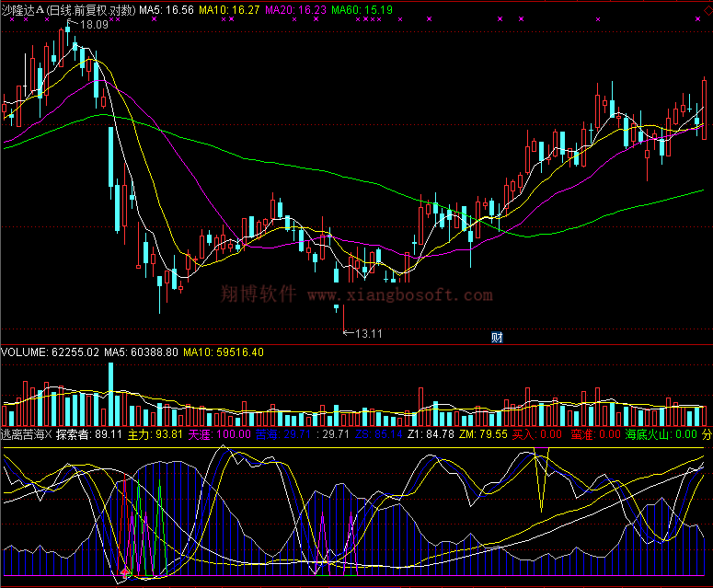Click the 翔博软件 watermark text
The width and height of the screenshot is (713, 588).
click(x=259, y=294)
